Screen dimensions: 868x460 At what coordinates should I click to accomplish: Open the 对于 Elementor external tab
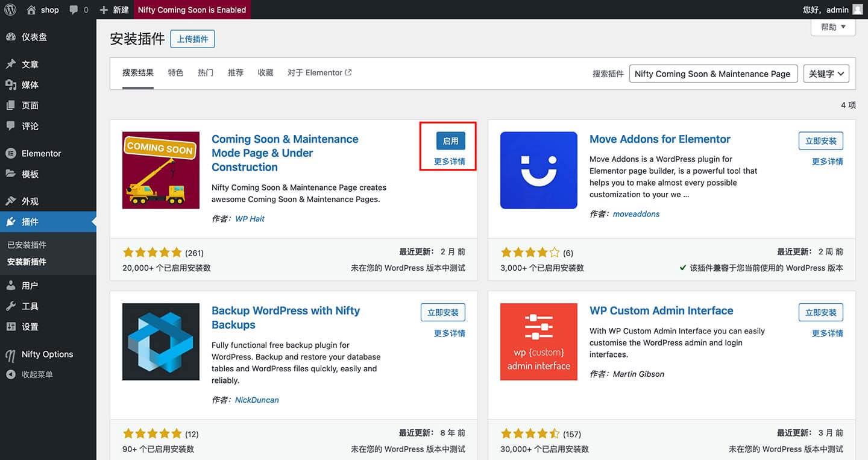tap(319, 72)
